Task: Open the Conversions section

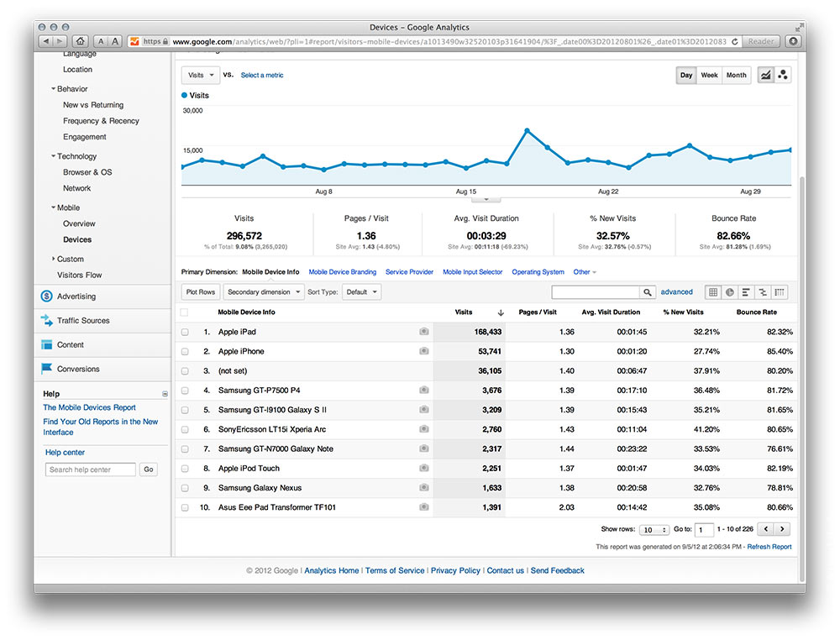Action: tap(78, 369)
